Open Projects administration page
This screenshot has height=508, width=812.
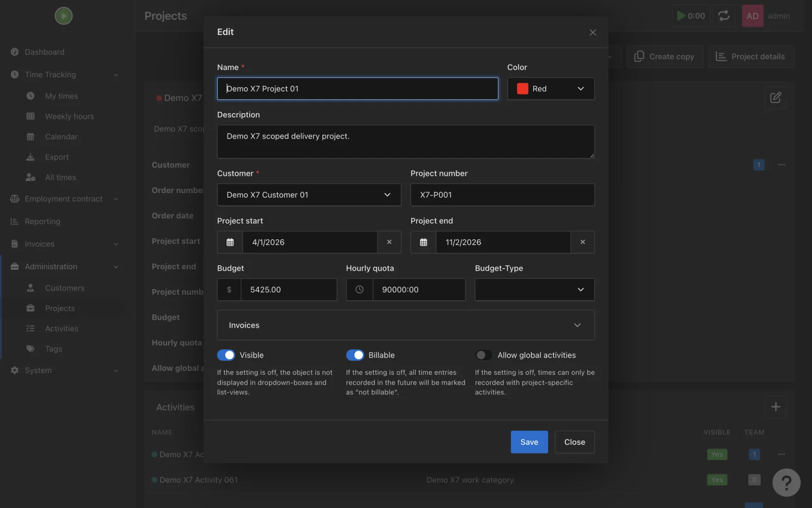(60, 308)
